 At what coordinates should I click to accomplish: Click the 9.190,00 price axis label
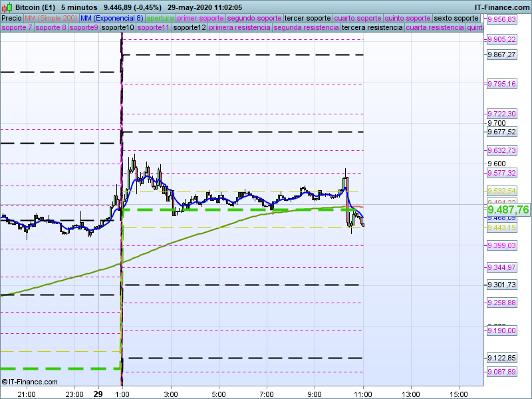coord(501,331)
